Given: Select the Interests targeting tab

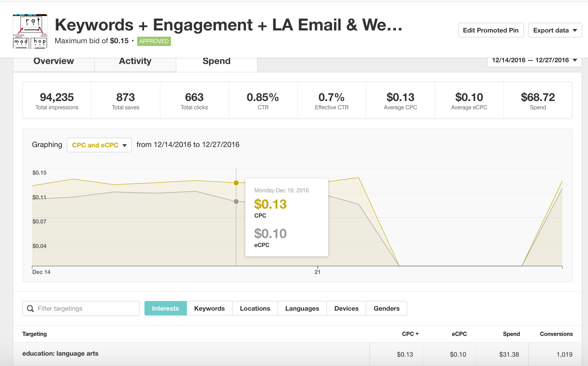Looking at the screenshot, I should 165,308.
